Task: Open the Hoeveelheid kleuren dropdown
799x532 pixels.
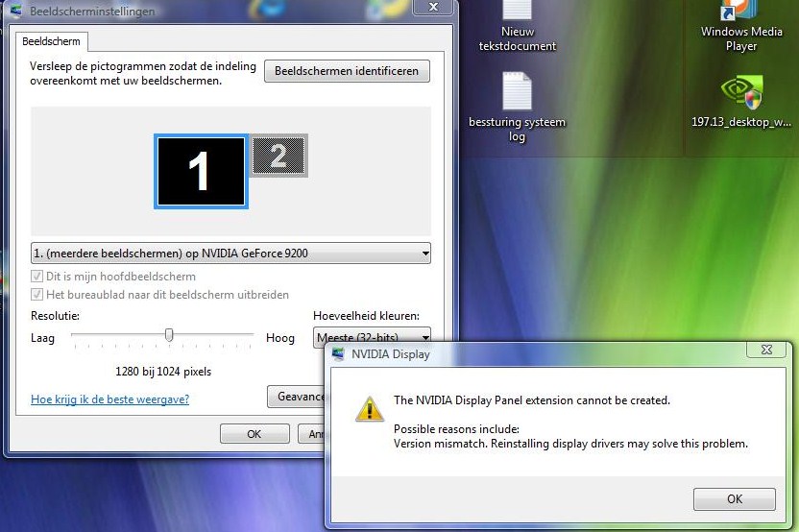Action: point(372,335)
